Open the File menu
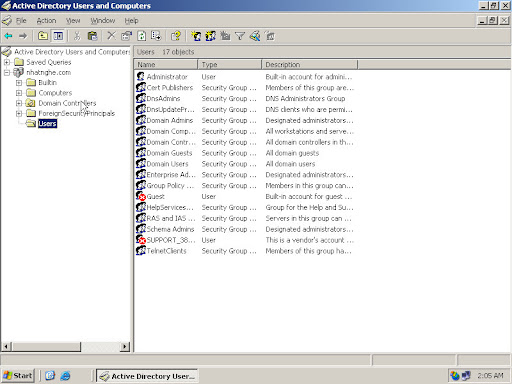 21,21
